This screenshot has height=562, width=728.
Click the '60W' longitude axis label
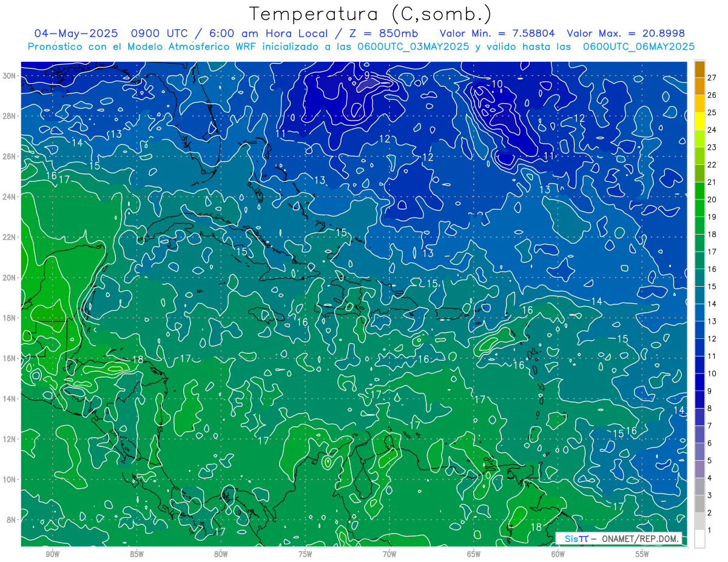click(558, 554)
